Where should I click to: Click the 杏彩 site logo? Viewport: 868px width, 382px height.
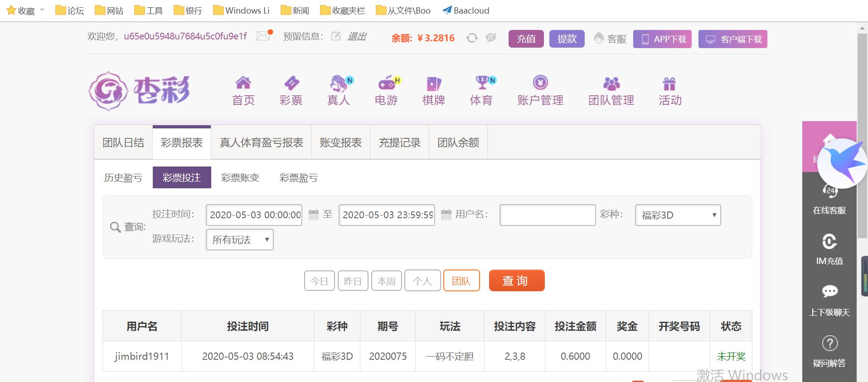click(139, 91)
